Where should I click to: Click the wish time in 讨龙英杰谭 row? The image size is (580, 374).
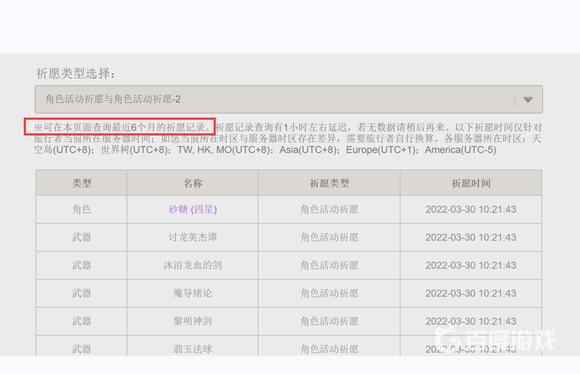click(x=471, y=237)
